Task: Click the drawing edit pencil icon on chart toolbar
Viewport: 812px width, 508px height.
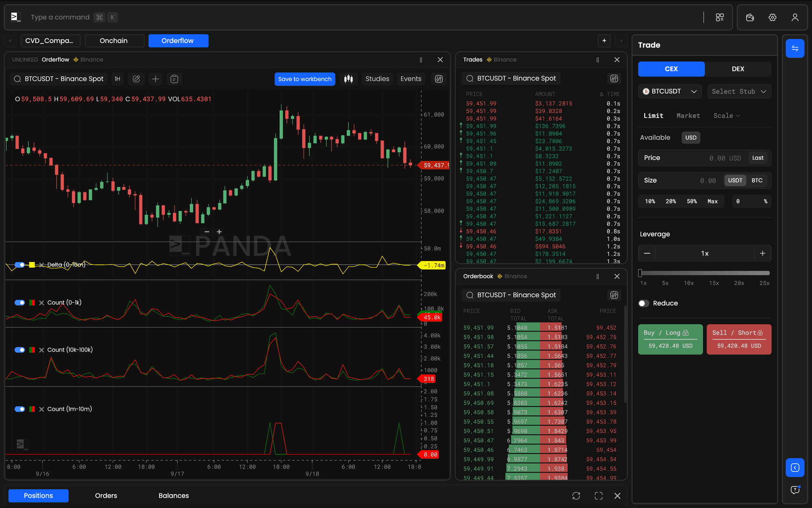Action: 136,79
